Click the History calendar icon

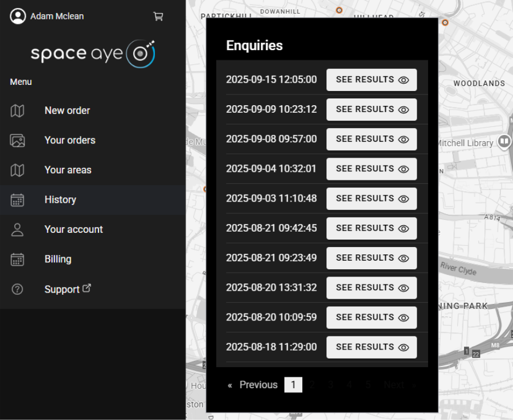(x=18, y=200)
